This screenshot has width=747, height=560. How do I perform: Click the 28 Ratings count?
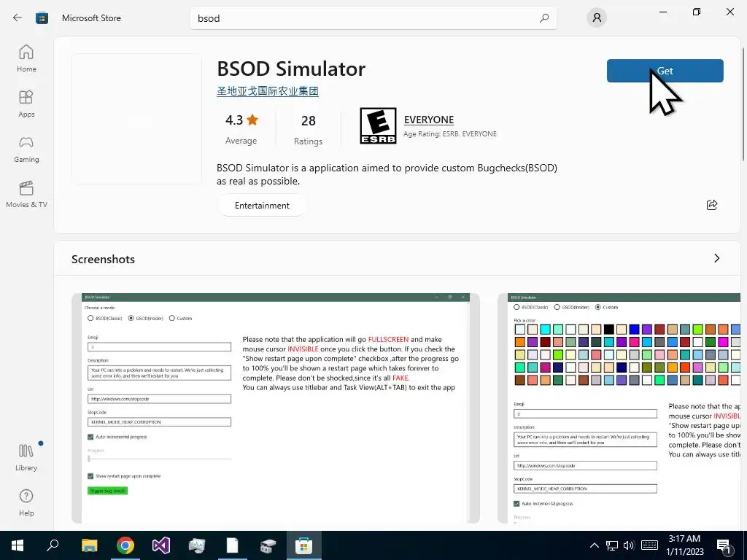309,128
